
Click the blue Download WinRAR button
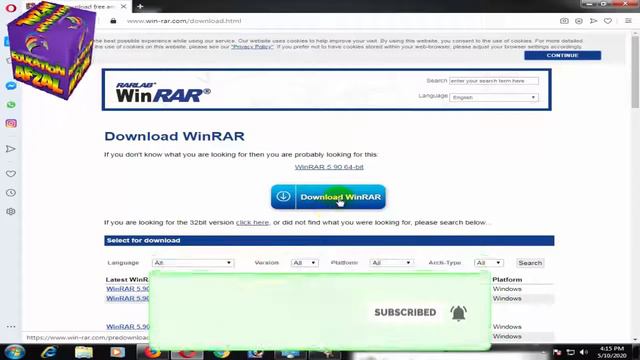tap(328, 197)
